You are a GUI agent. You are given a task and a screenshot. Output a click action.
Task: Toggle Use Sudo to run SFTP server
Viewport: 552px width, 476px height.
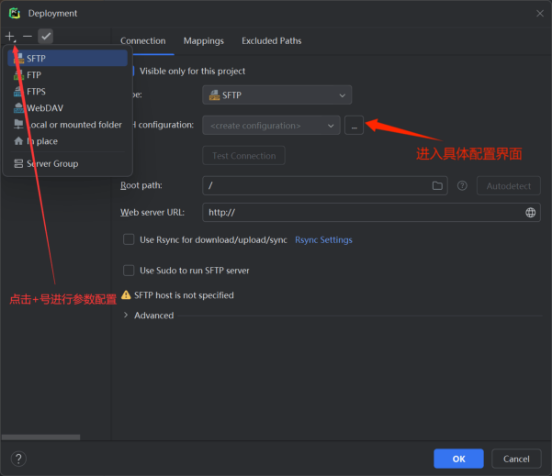pyautogui.click(x=128, y=270)
